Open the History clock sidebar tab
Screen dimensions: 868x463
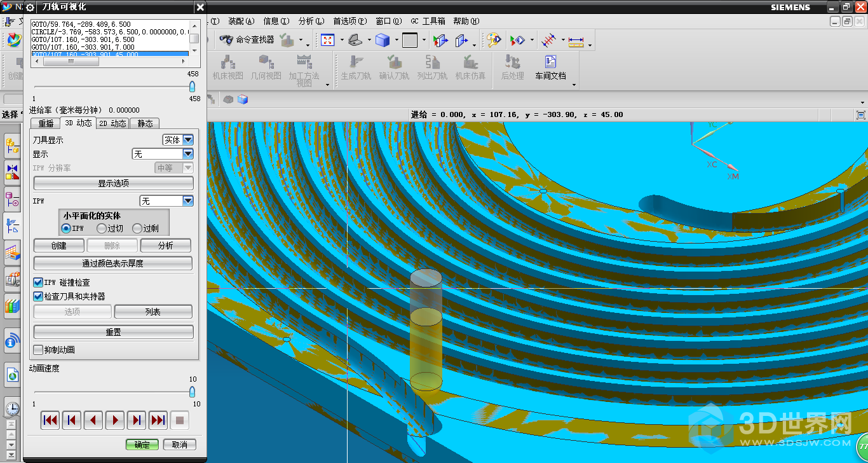(x=12, y=408)
